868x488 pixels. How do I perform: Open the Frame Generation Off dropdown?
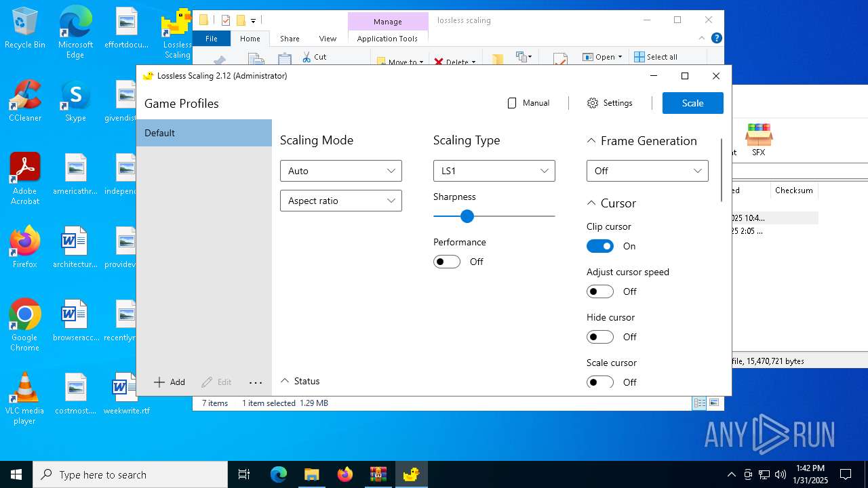(647, 171)
